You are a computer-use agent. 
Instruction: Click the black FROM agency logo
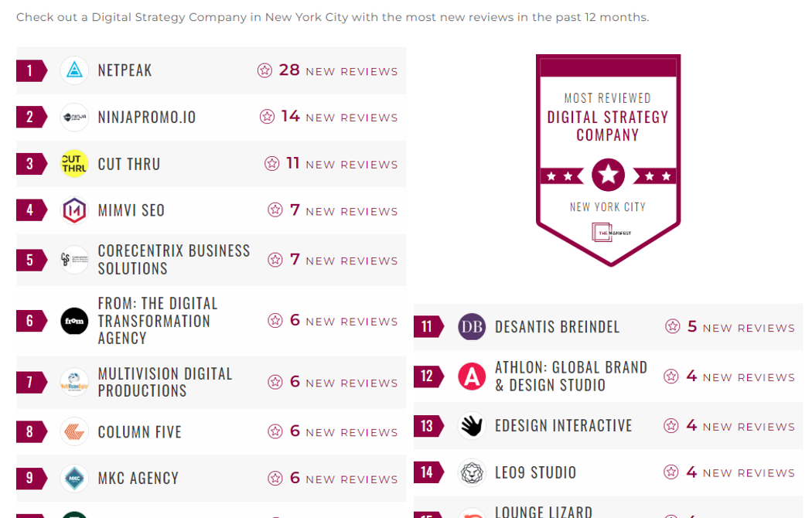[75, 321]
